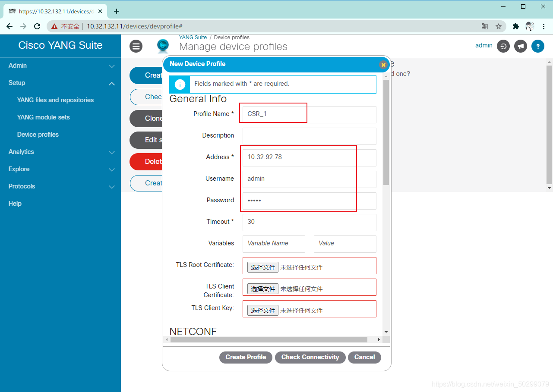Open Device profiles in sidebar
The height and width of the screenshot is (392, 553).
pyautogui.click(x=38, y=135)
